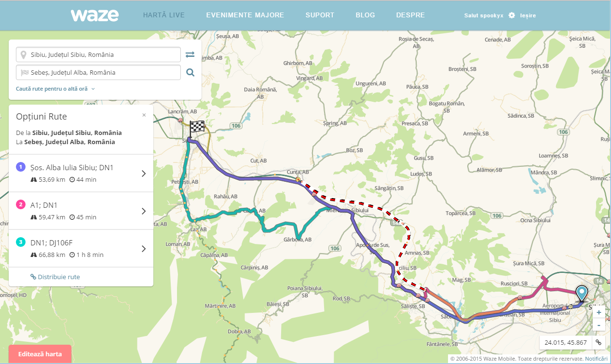The image size is (611, 364).
Task: Select the 'DN1; DJ106F' route title
Action: click(51, 243)
